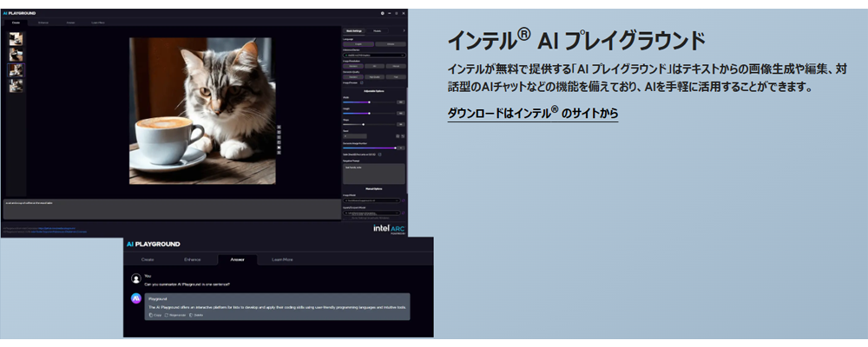Click the Manual Options section heading

coord(374,189)
